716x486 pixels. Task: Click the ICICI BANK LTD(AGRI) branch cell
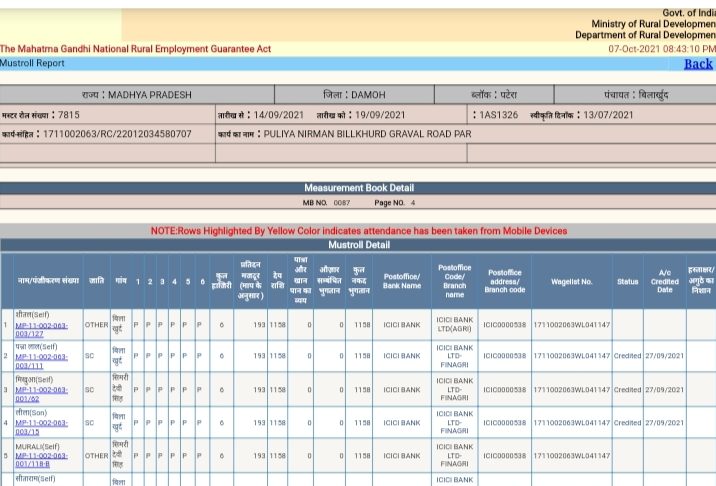coord(454,324)
